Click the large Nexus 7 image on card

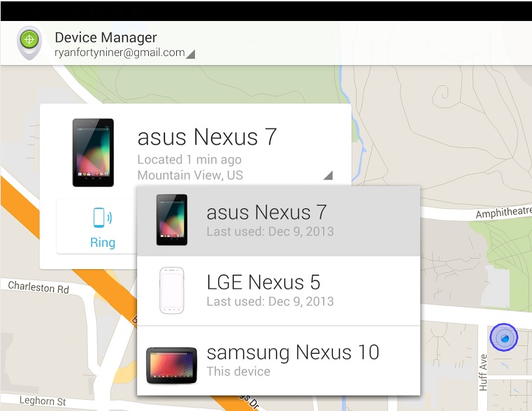click(x=93, y=152)
